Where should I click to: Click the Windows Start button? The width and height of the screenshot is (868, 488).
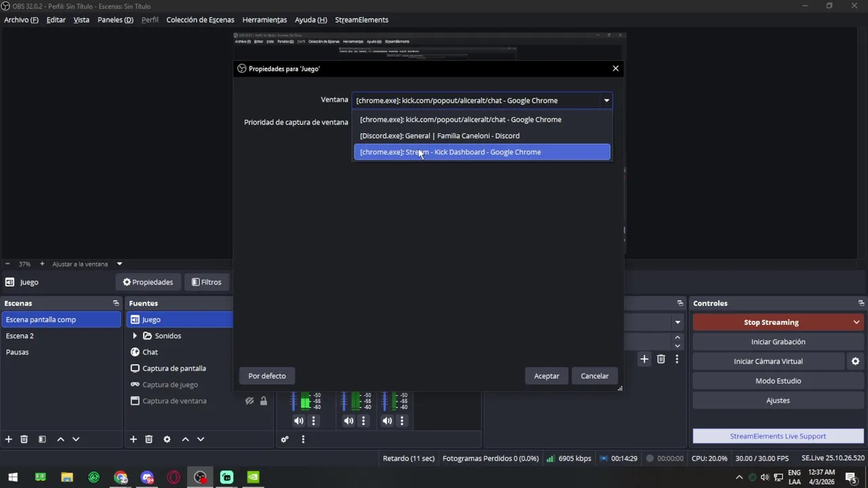(13, 477)
